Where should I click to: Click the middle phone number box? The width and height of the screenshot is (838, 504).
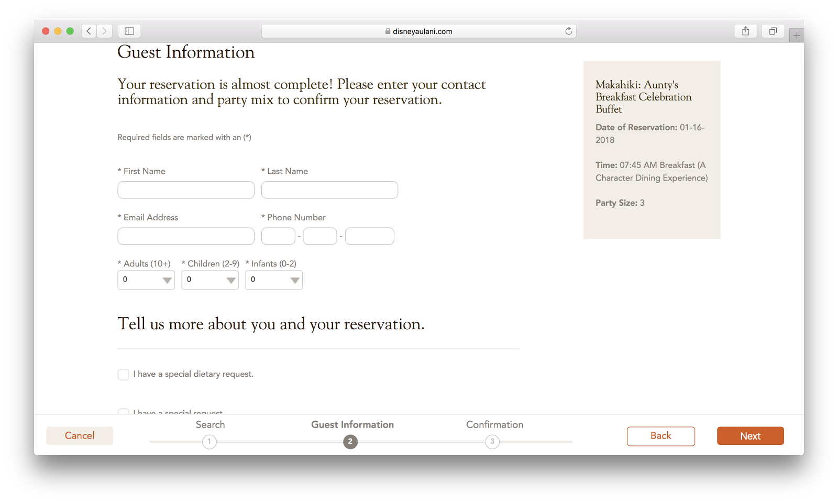coord(320,236)
